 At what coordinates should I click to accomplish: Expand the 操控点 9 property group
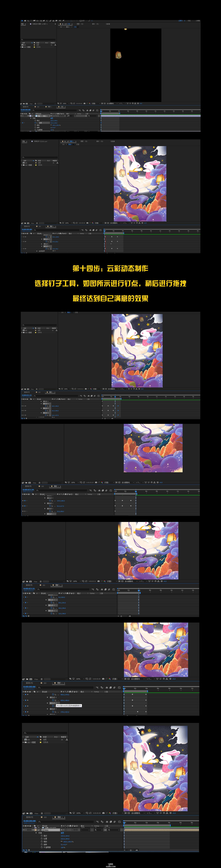coord(47,697)
